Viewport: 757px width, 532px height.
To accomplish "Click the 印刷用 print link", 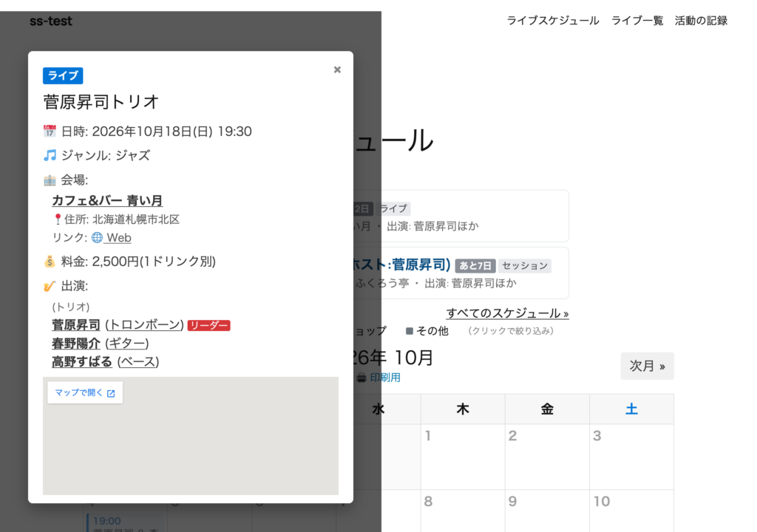I will pos(385,378).
